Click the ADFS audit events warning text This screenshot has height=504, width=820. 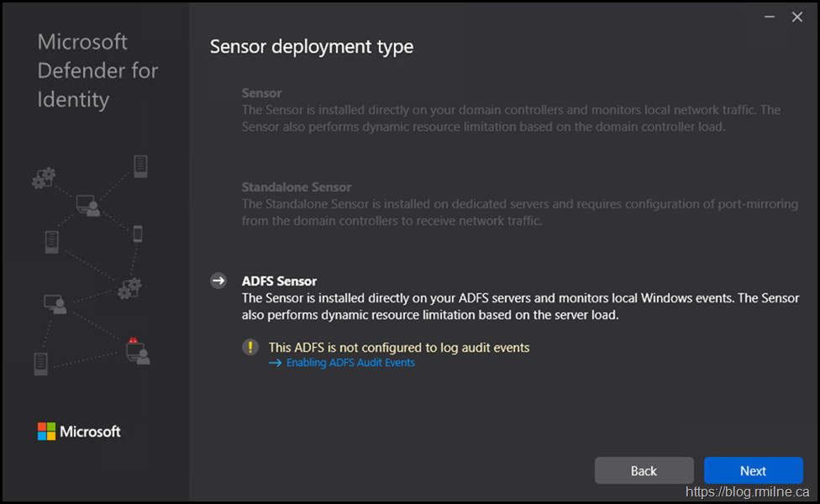click(x=398, y=347)
